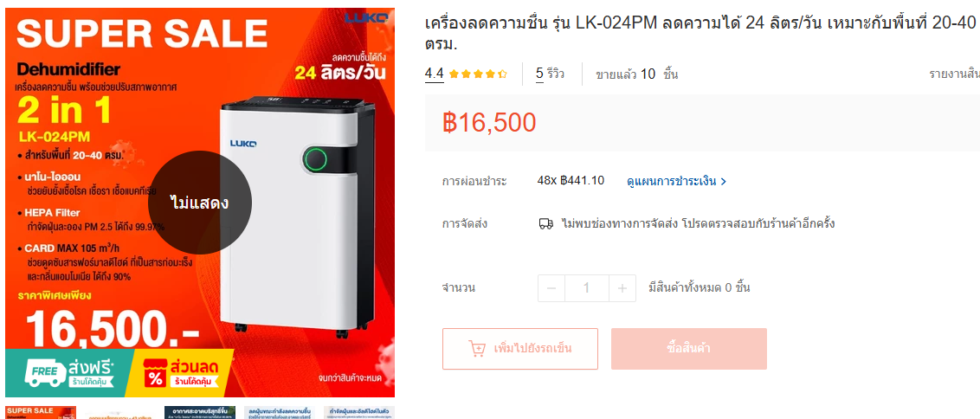The height and width of the screenshot is (419, 980).
Task: Click the minus quantity stepper button
Action: pos(551,288)
